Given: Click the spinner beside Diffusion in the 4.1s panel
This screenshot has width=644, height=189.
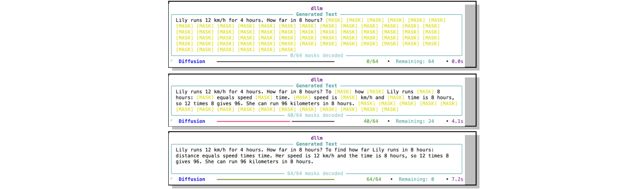Looking at the screenshot, I should click(x=171, y=121).
